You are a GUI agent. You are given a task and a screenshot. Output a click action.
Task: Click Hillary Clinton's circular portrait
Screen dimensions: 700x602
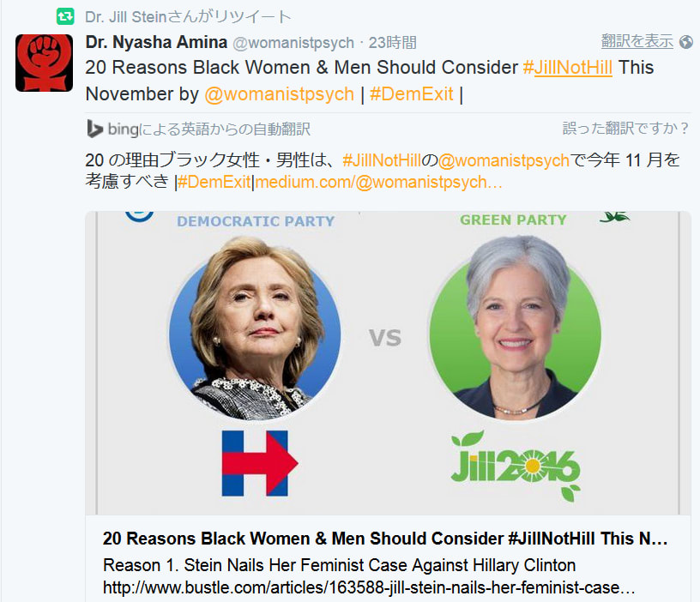pyautogui.click(x=255, y=328)
